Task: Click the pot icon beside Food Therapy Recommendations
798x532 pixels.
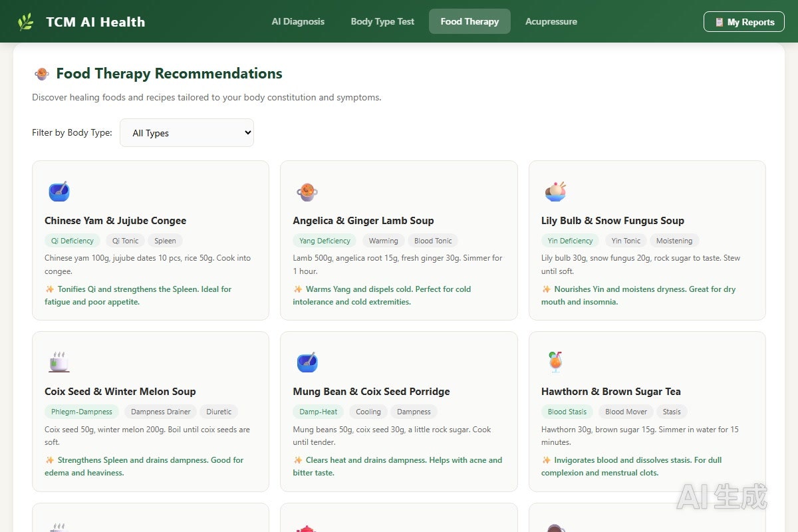Action: tap(41, 74)
